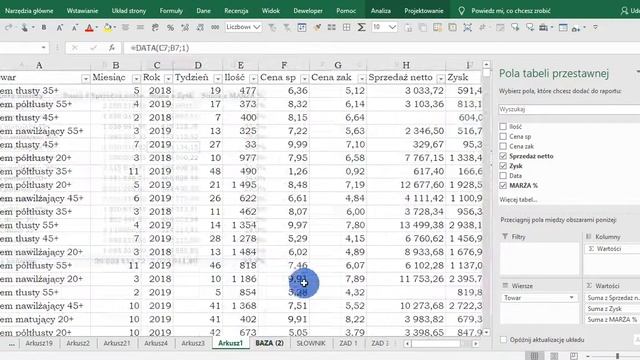Click the center alignment icon

[125, 28]
